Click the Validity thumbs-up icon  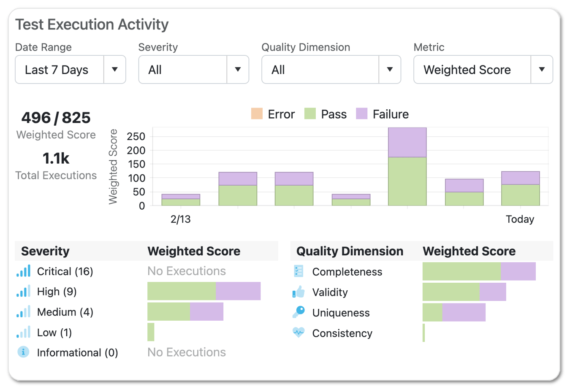[299, 292]
